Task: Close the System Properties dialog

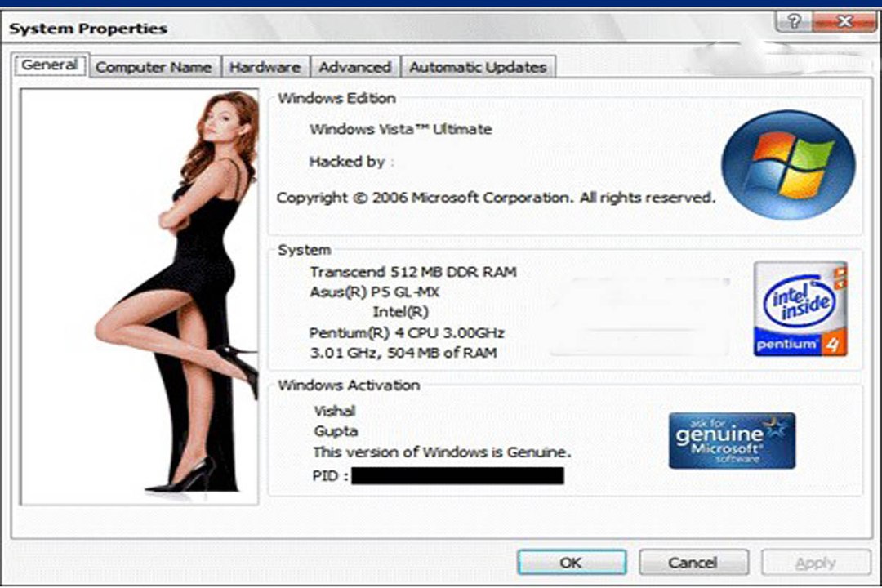Action: [x=844, y=22]
